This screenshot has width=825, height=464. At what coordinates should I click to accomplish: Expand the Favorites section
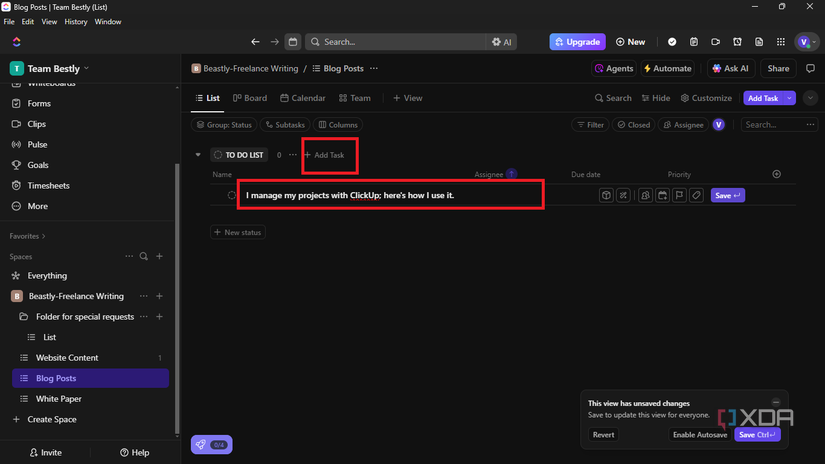(27, 236)
